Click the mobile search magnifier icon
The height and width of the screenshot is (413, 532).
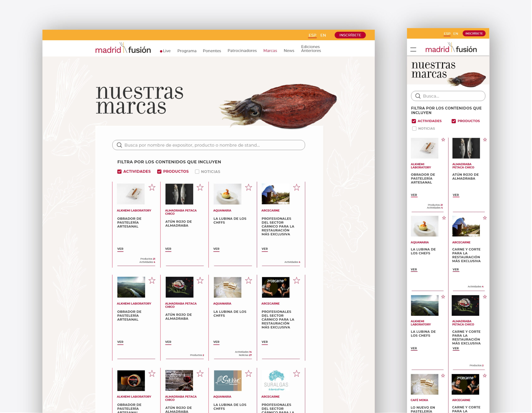418,96
